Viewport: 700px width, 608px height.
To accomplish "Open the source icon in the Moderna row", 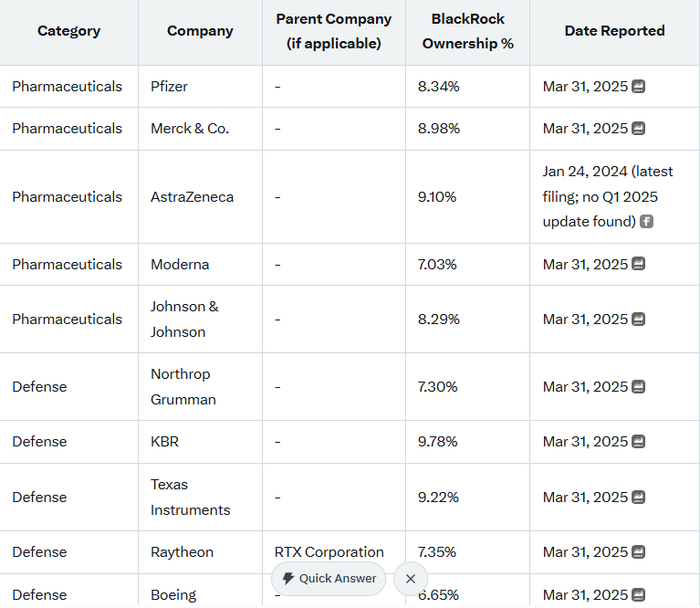I will (x=639, y=265).
